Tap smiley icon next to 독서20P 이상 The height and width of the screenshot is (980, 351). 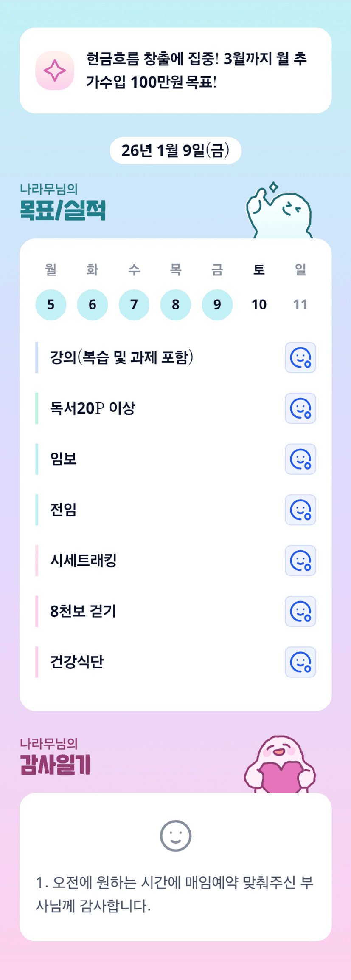(300, 408)
